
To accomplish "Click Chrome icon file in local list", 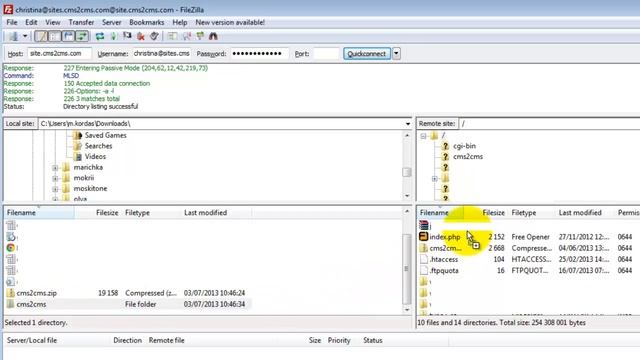I will click(x=11, y=247).
